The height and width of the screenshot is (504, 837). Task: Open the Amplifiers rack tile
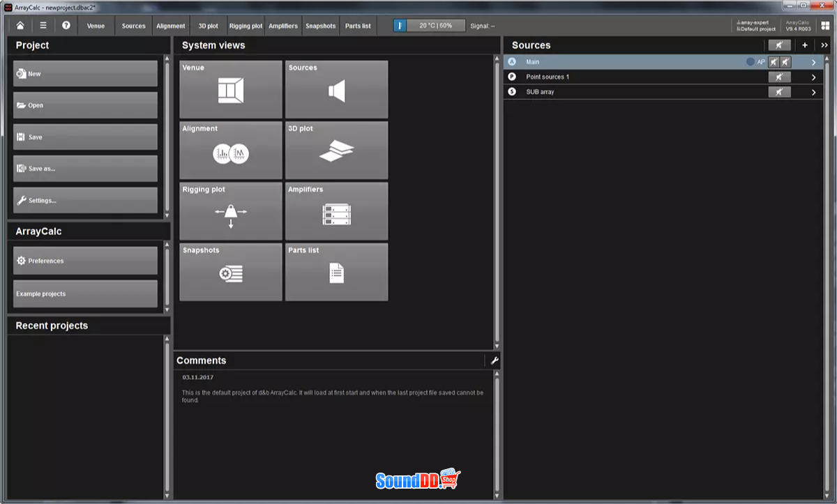coord(337,211)
